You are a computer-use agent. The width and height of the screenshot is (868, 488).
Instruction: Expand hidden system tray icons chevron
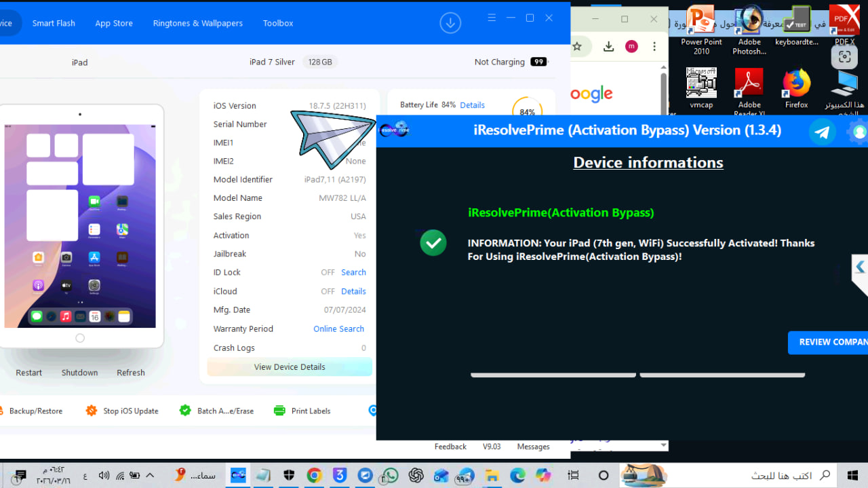[x=151, y=475]
